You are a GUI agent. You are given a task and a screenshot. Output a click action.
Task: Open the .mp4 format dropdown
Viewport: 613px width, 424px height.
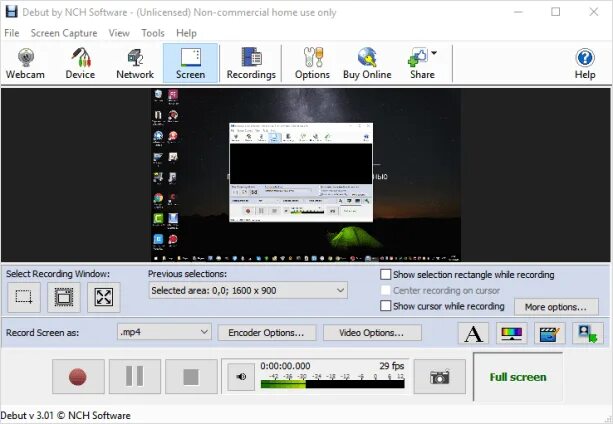(x=164, y=332)
